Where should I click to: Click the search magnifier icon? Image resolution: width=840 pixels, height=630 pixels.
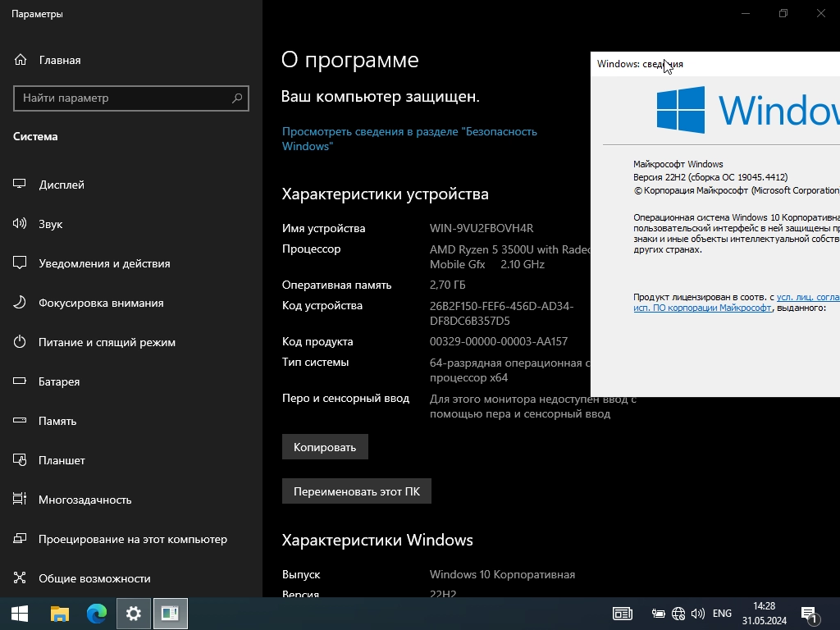click(x=237, y=98)
